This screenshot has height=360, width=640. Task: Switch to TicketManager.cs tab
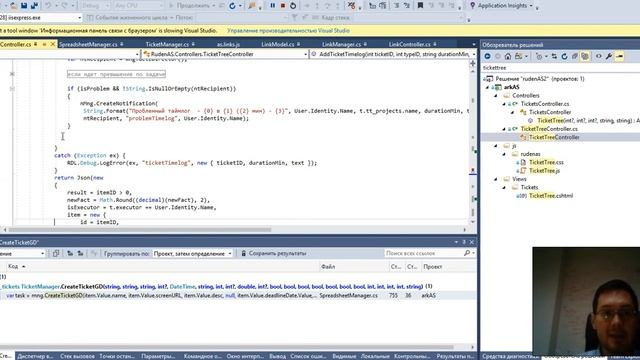pyautogui.click(x=167, y=44)
